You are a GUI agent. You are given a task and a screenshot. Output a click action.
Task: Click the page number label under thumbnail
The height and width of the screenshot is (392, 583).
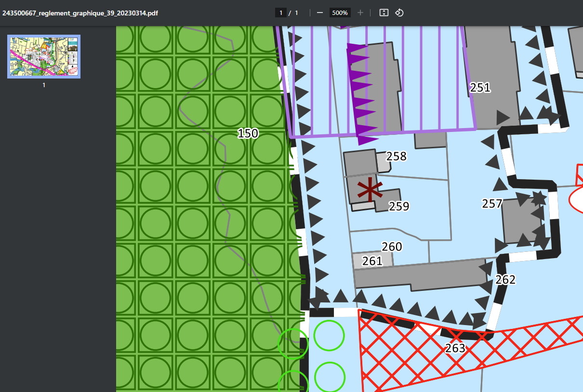click(44, 85)
